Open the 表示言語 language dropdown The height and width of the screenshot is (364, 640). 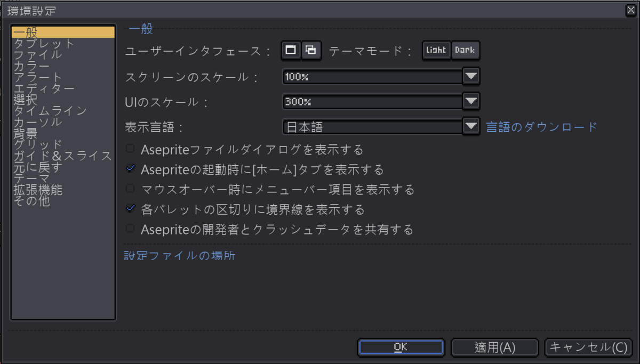[x=470, y=126]
